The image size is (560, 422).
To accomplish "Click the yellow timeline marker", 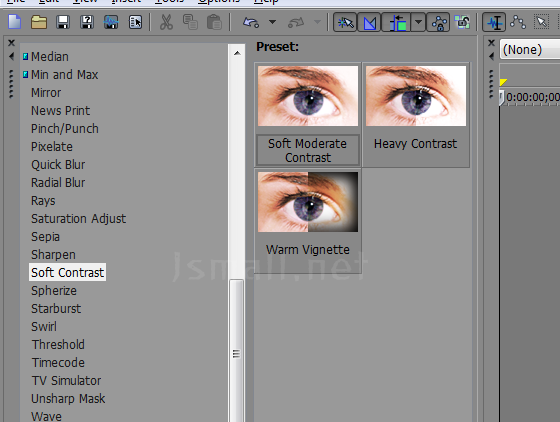I will coord(503,82).
